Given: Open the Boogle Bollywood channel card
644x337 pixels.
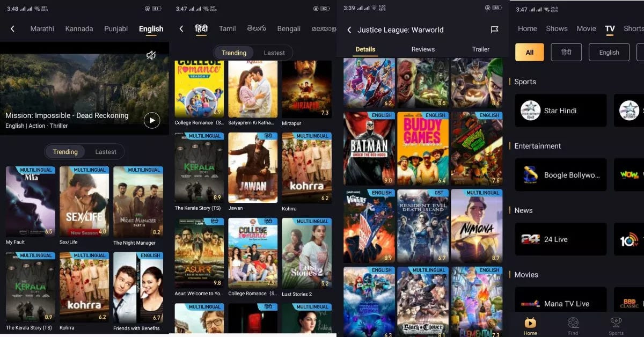Looking at the screenshot, I should point(561,175).
